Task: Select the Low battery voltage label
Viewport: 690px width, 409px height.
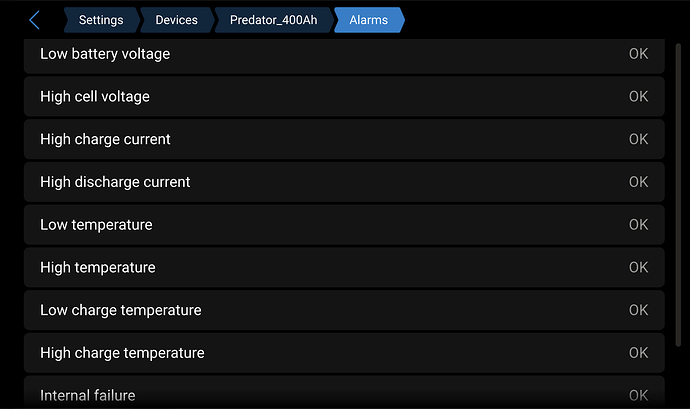Action: coord(105,54)
